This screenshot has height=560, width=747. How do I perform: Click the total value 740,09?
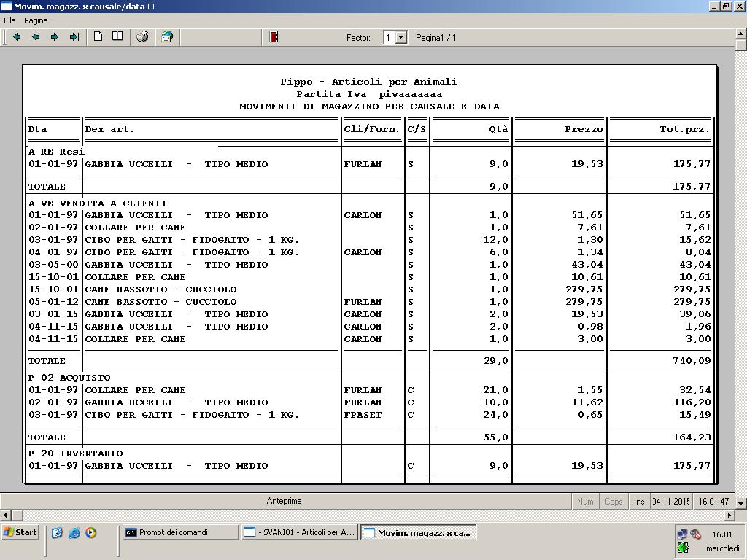(692, 361)
